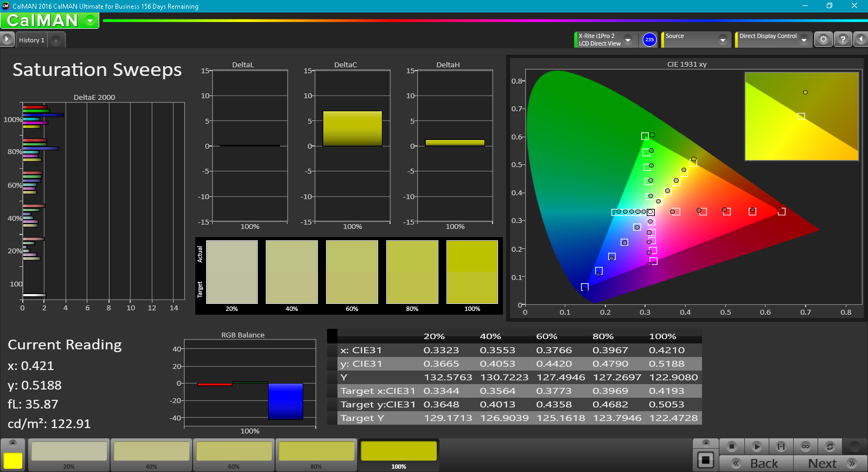Add a new history tab with the plus button

coord(56,41)
